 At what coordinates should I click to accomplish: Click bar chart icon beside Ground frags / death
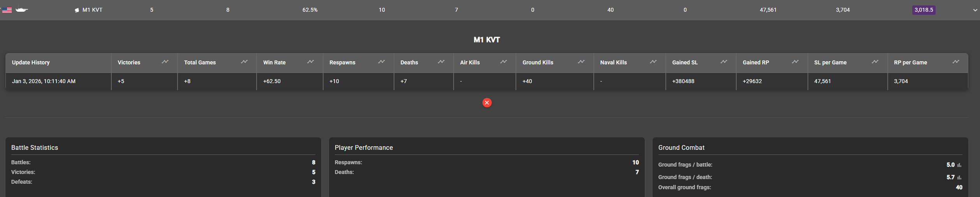click(959, 178)
